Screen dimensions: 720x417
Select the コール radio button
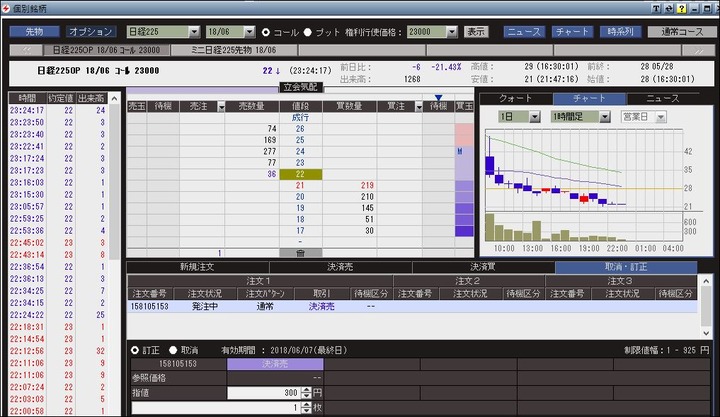tap(266, 32)
